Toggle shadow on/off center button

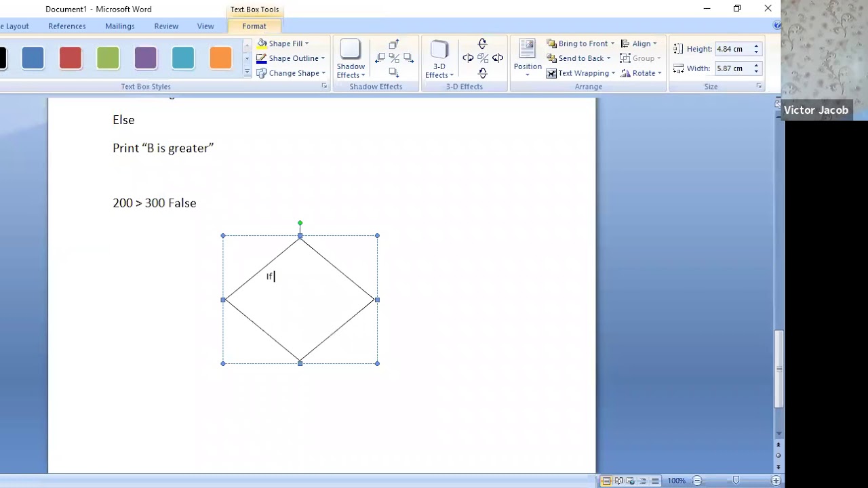point(394,58)
